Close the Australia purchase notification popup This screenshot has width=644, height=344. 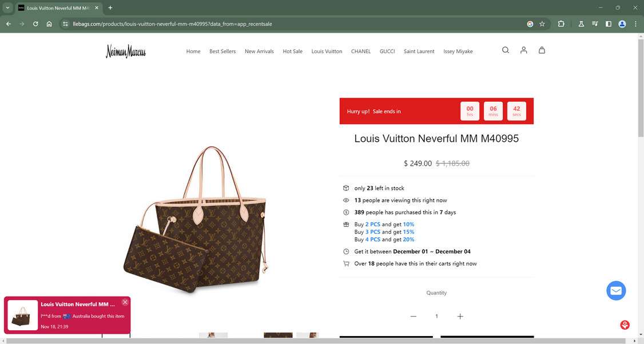click(x=125, y=302)
